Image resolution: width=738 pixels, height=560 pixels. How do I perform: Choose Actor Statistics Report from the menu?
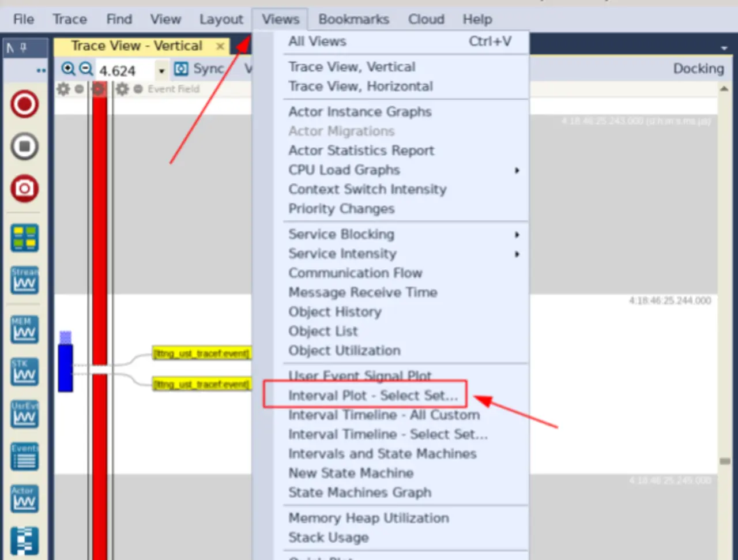pyautogui.click(x=361, y=151)
